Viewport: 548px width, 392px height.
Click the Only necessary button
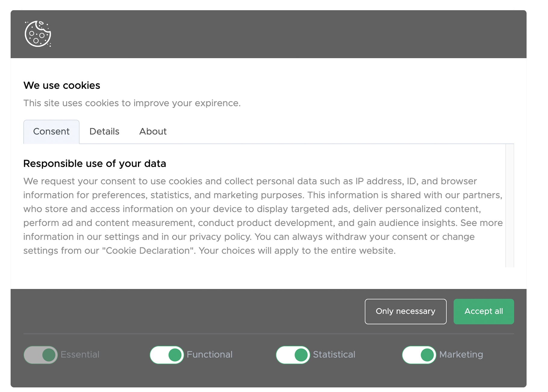click(x=406, y=311)
